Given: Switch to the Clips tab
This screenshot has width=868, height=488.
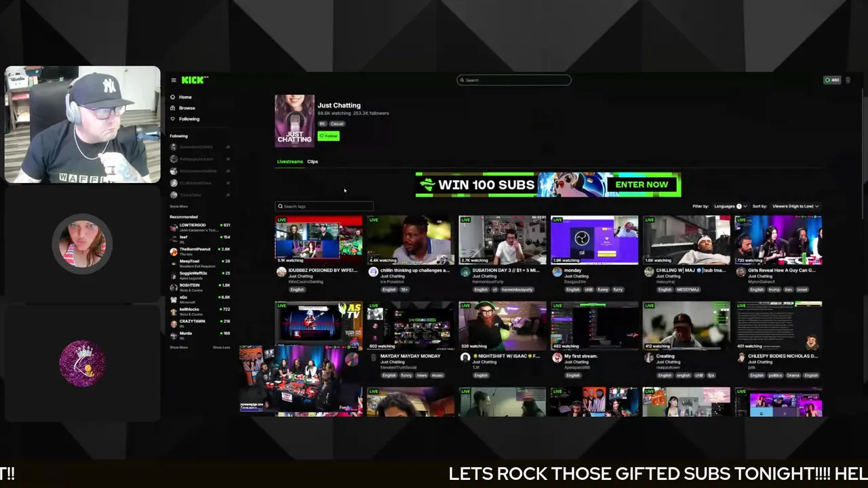Looking at the screenshot, I should pyautogui.click(x=313, y=161).
